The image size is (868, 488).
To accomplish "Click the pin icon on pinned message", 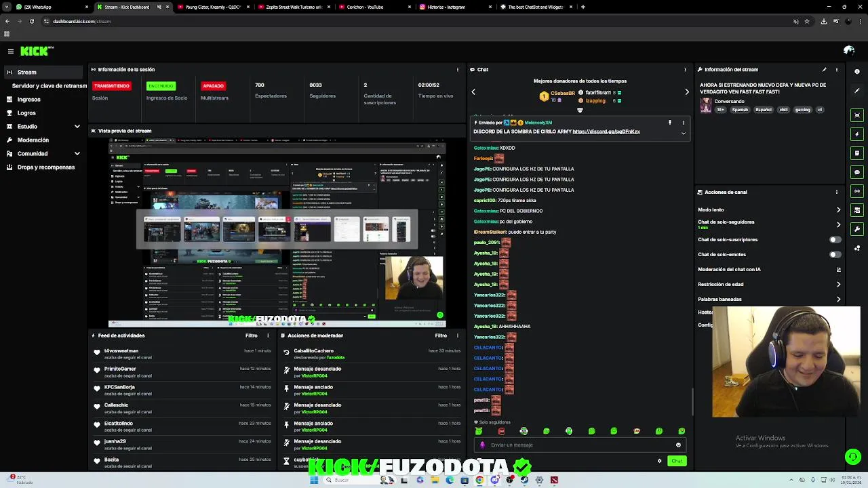I will point(669,123).
